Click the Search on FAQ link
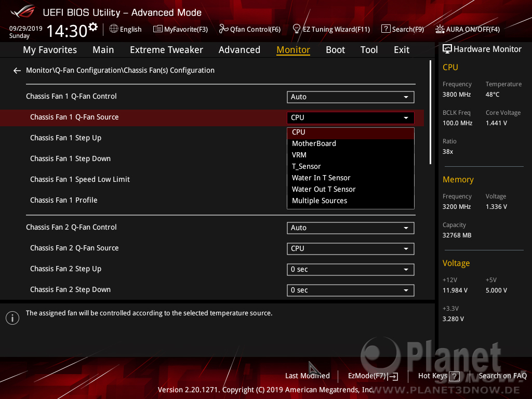The height and width of the screenshot is (399, 532). click(502, 376)
